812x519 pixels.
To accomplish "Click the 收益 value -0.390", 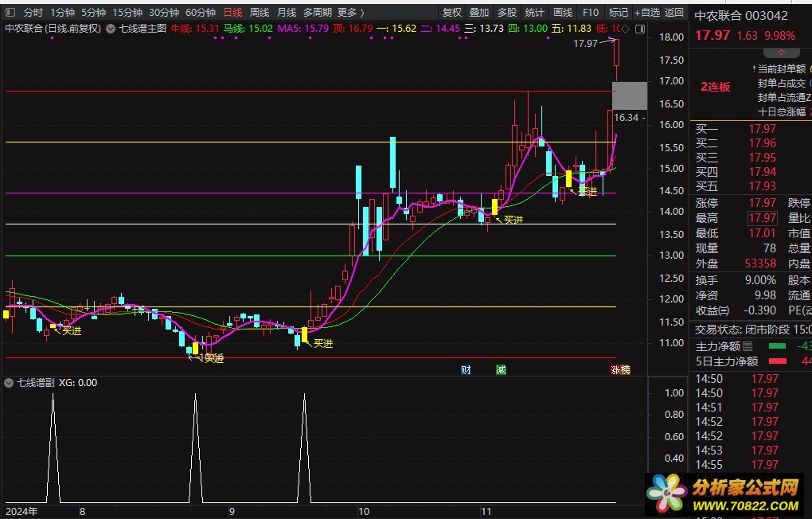I will click(759, 310).
